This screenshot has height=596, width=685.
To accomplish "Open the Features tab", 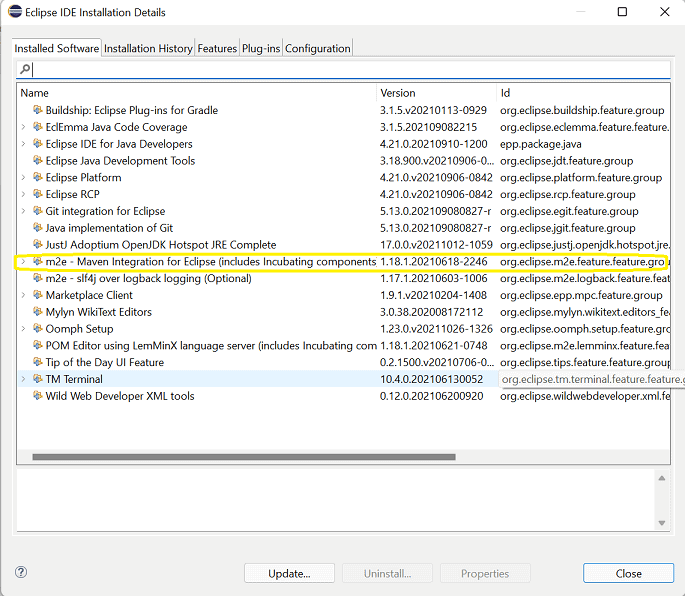I will [217, 48].
